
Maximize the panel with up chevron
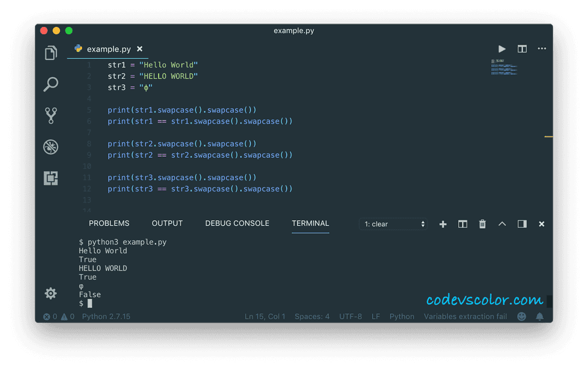[x=502, y=224]
